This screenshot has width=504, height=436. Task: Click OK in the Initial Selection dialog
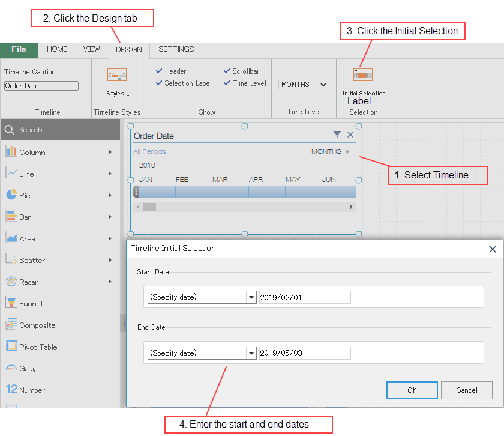pos(412,390)
